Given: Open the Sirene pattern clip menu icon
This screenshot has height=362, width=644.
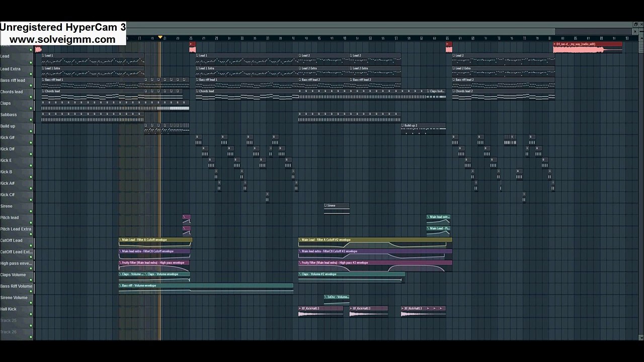Looking at the screenshot, I should 326,206.
